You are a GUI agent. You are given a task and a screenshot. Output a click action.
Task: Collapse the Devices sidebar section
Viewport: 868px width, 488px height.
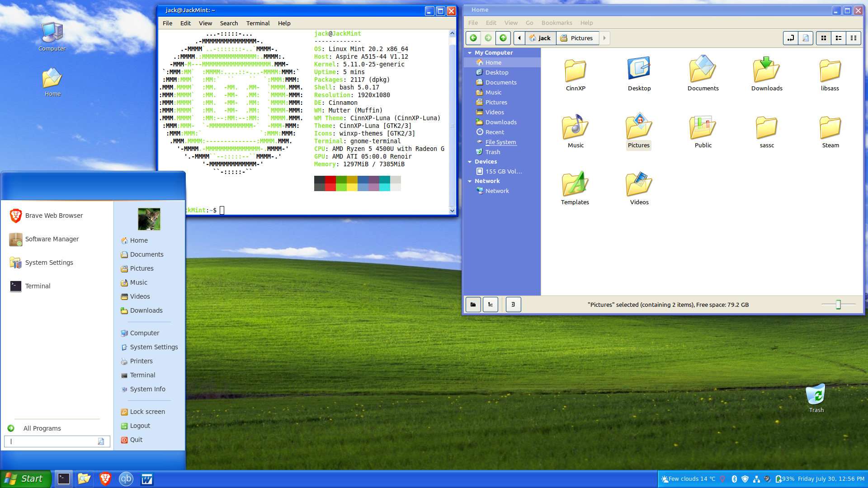[470, 162]
